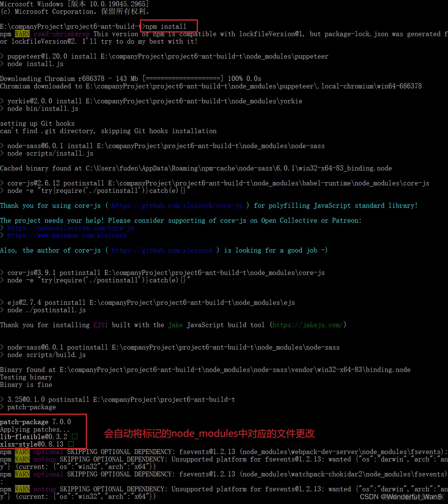Screen dimensions: 448x504
Task: Click the prompt path 'E:\companyProject\project6-ant-build-t'
Action: 71,26
